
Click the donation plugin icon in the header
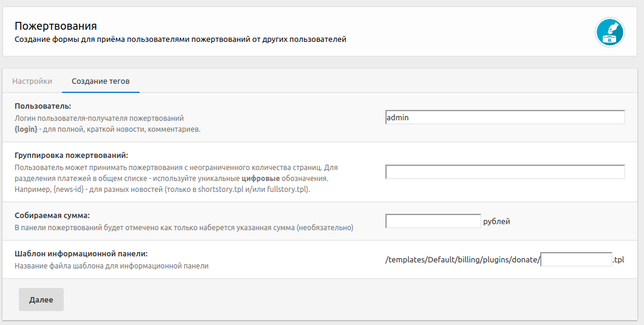(x=609, y=32)
